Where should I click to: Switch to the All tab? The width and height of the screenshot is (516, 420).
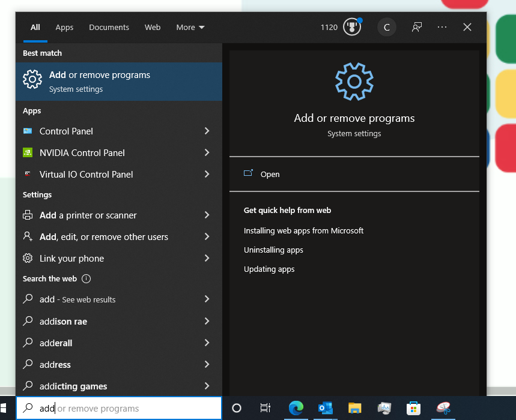pyautogui.click(x=35, y=27)
